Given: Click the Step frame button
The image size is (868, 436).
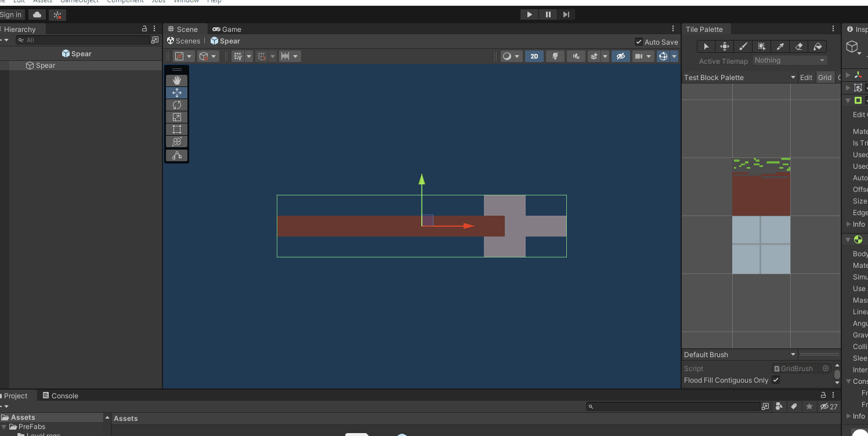Looking at the screenshot, I should (x=566, y=14).
